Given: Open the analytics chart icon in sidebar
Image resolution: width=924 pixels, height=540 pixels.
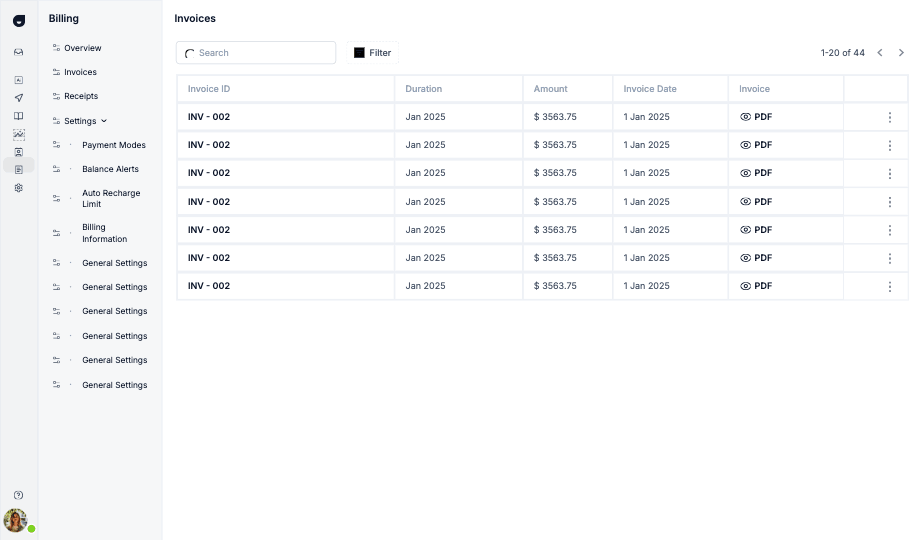Looking at the screenshot, I should [x=19, y=134].
